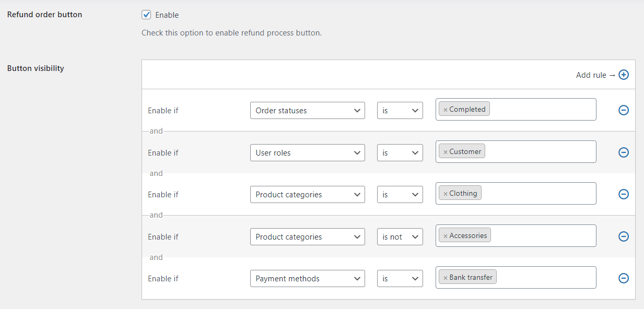The height and width of the screenshot is (309, 644).
Task: Remove the Accessories tag with its x
Action: 446,236
